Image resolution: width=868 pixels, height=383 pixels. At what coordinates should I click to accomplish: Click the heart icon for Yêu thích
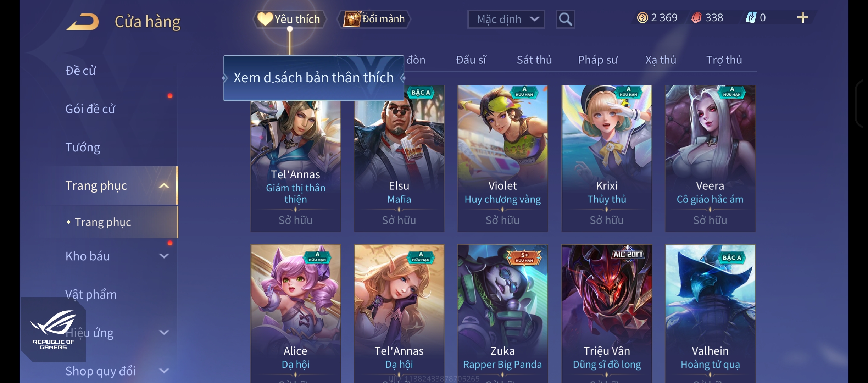(265, 19)
